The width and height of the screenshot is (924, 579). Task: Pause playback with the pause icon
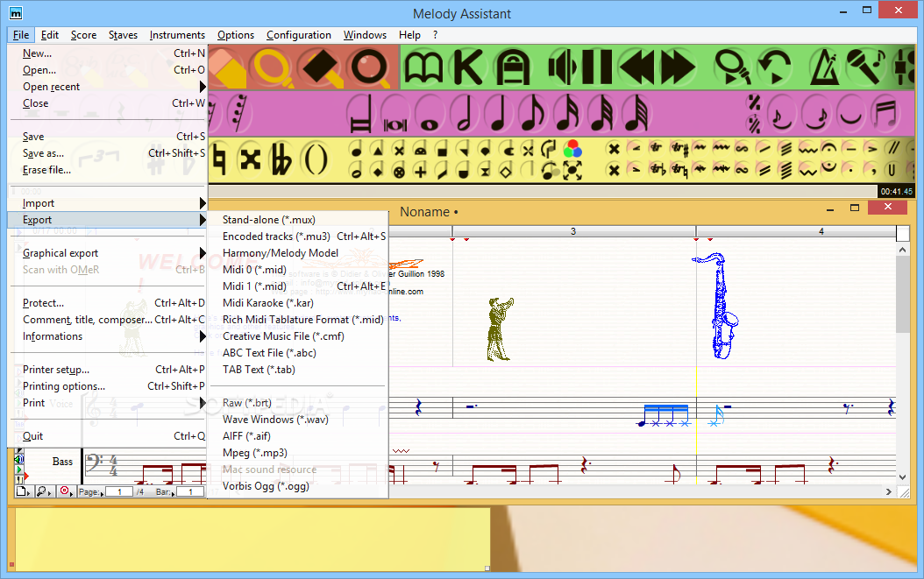596,67
